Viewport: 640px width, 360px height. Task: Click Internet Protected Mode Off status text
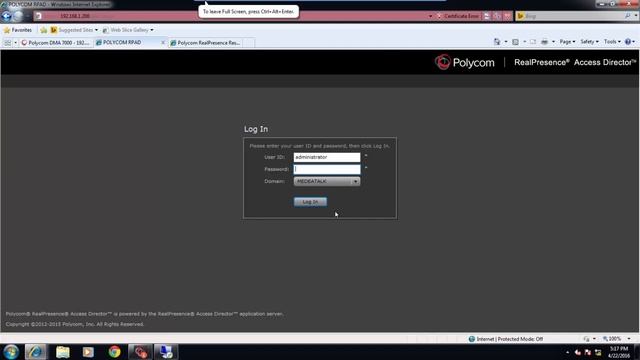click(x=509, y=339)
